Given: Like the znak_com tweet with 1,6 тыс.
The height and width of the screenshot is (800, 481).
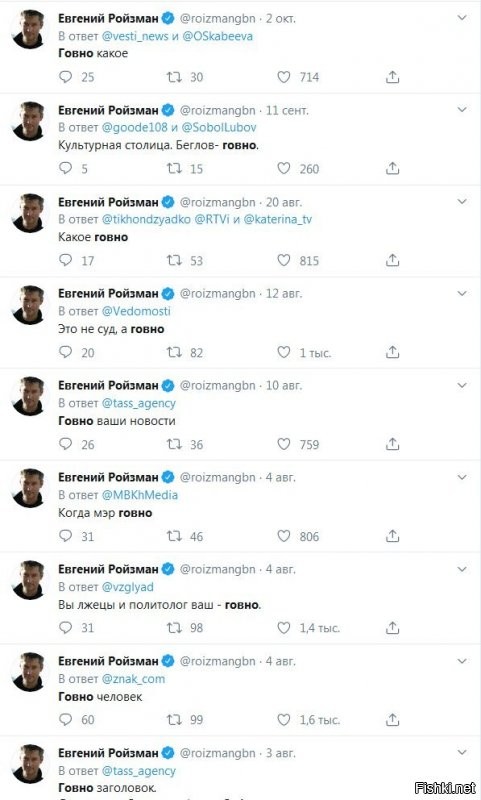Looking at the screenshot, I should point(284,719).
